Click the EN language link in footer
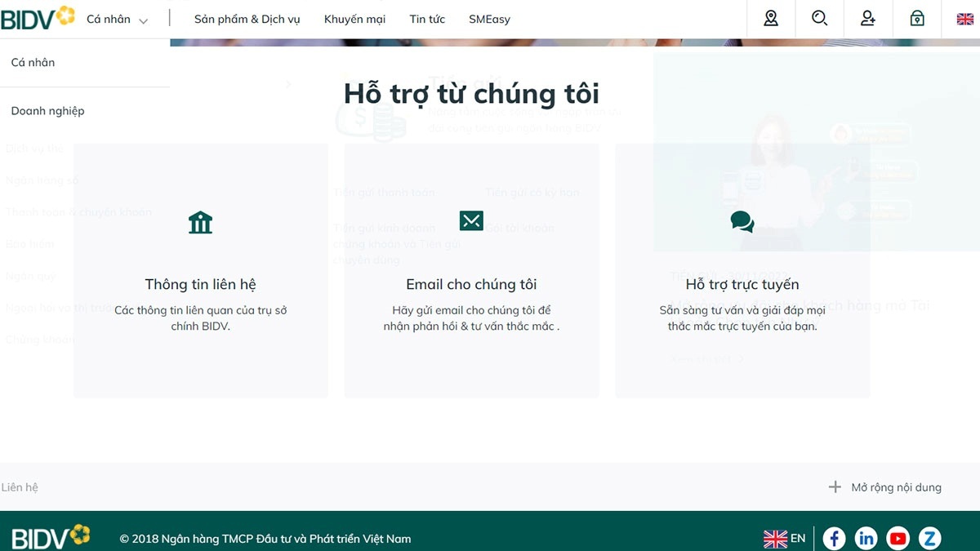This screenshot has height=551, width=980. pos(785,538)
